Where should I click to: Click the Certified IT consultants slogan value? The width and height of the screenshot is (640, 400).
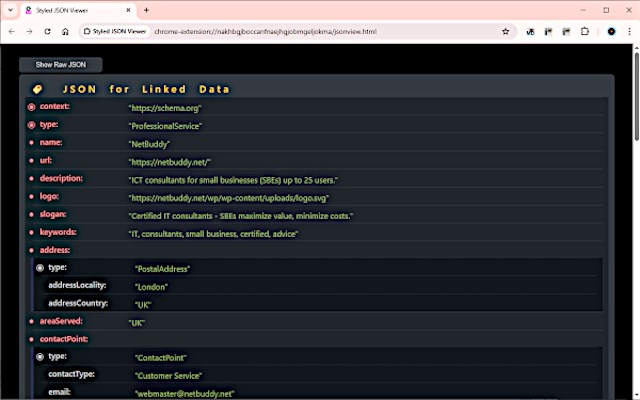pyautogui.click(x=241, y=216)
